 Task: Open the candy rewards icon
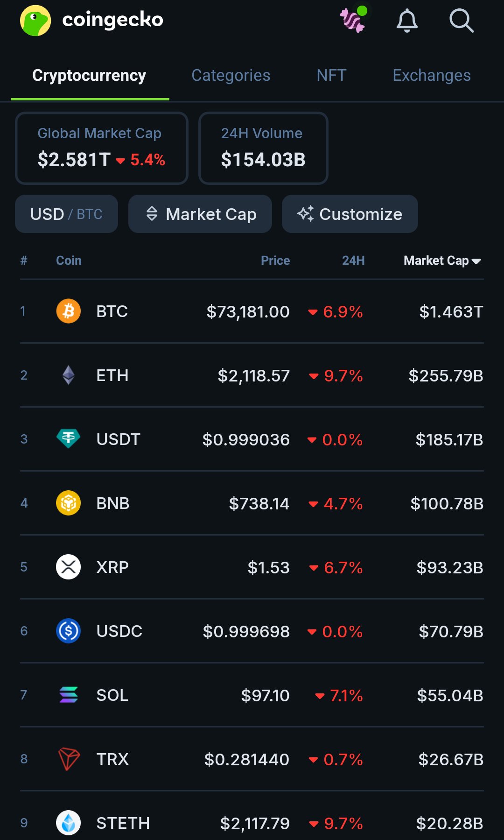(x=352, y=20)
